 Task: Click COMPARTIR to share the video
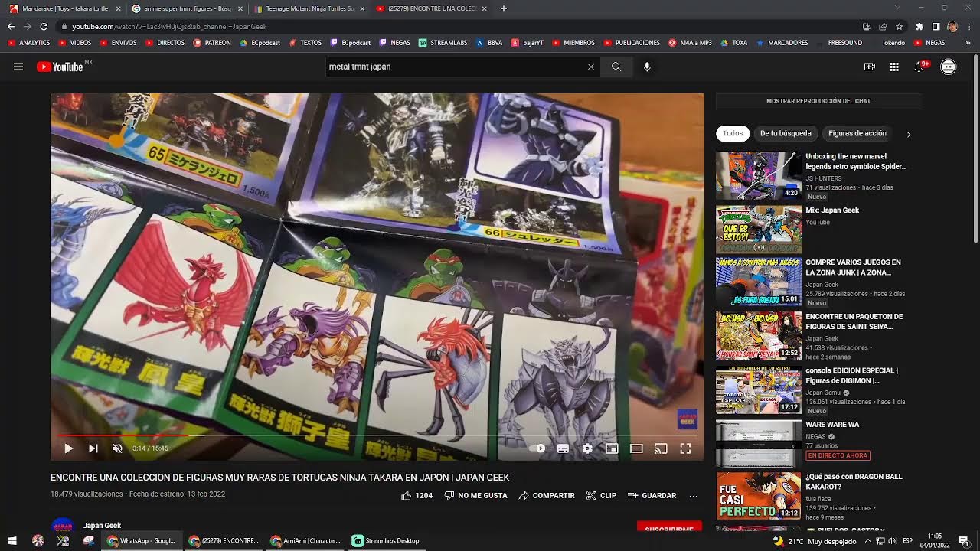click(546, 496)
